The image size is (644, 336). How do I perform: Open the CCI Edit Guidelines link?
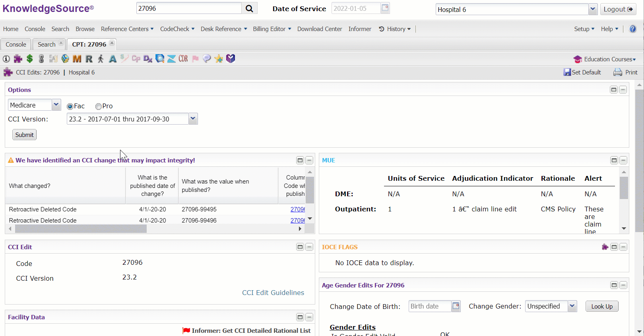(273, 293)
